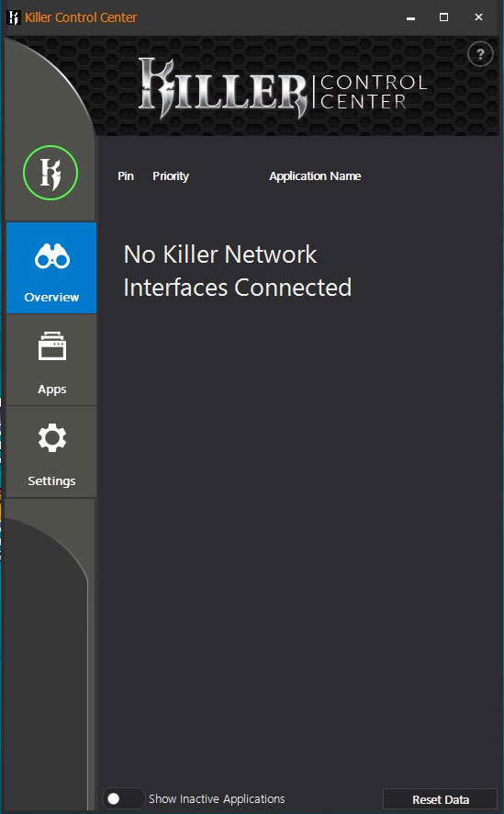Click the Settings gear icon
Viewport: 504px width, 814px height.
[52, 437]
